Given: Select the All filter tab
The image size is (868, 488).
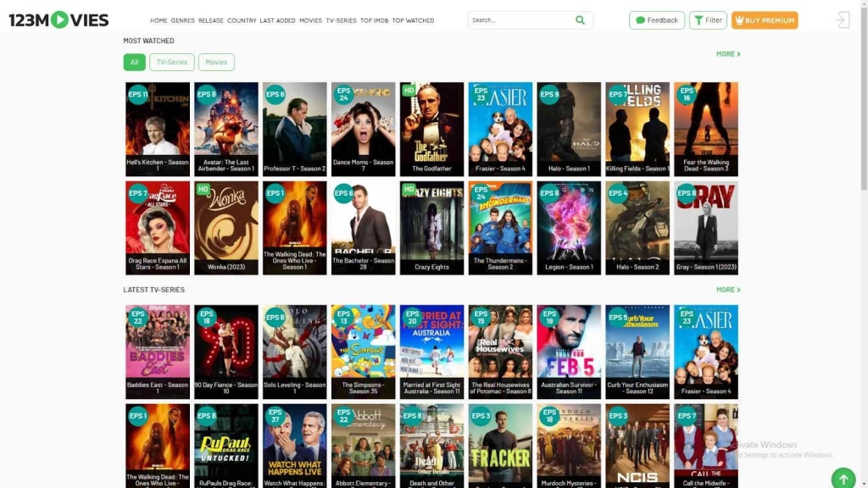Looking at the screenshot, I should (x=134, y=62).
